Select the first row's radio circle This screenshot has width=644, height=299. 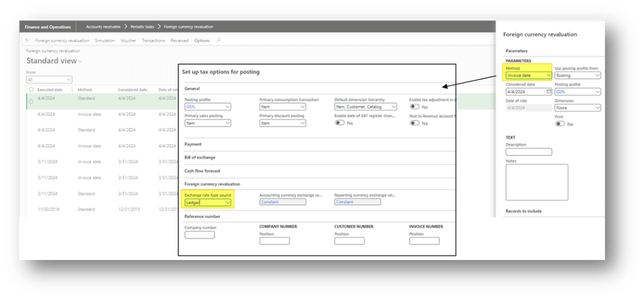point(31,101)
